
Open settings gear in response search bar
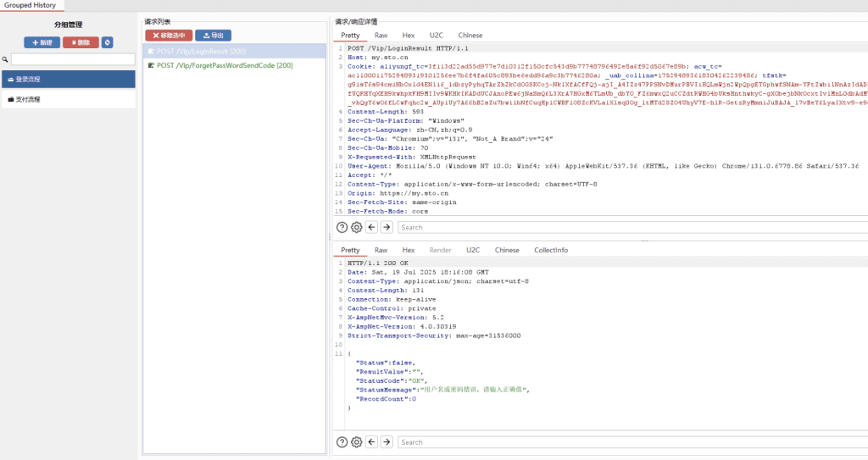coord(357,442)
